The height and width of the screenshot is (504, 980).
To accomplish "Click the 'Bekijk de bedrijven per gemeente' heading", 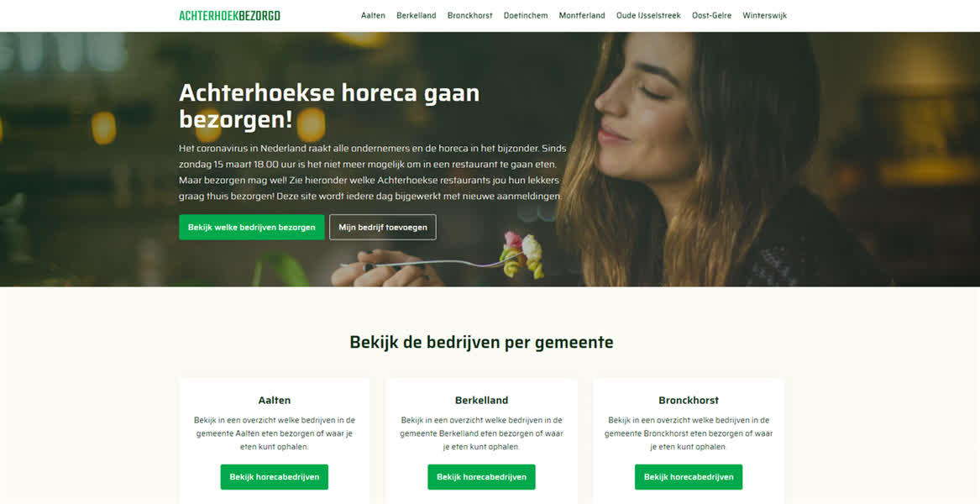I will 481,342.
